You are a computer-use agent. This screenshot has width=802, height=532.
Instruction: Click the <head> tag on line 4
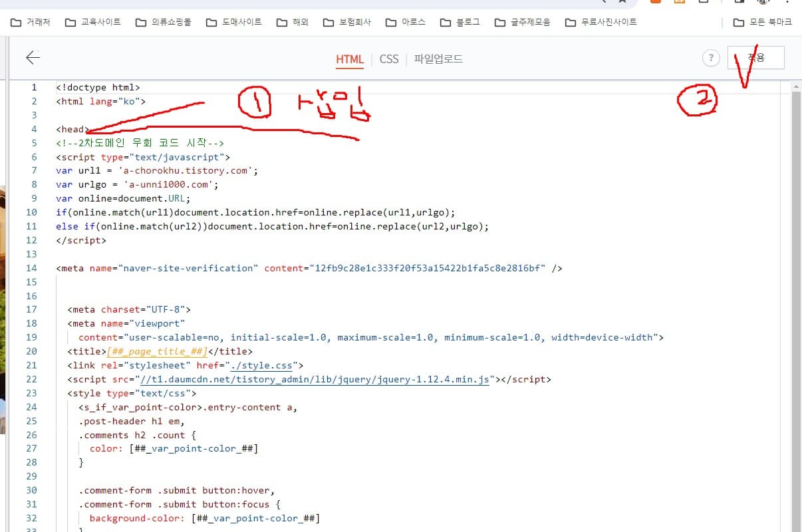[72, 129]
